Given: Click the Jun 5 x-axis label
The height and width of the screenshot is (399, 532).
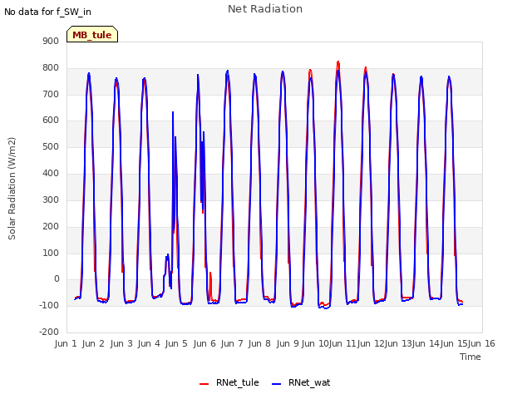Looking at the screenshot, I should point(176,343).
